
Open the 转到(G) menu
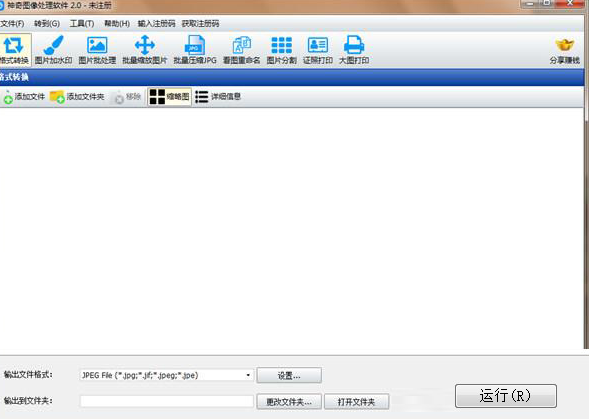(x=47, y=23)
